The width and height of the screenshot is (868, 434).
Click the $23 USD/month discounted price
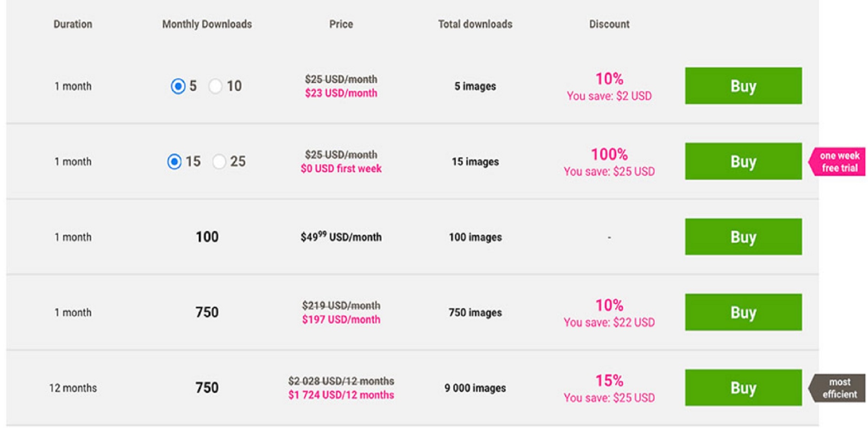tap(341, 93)
